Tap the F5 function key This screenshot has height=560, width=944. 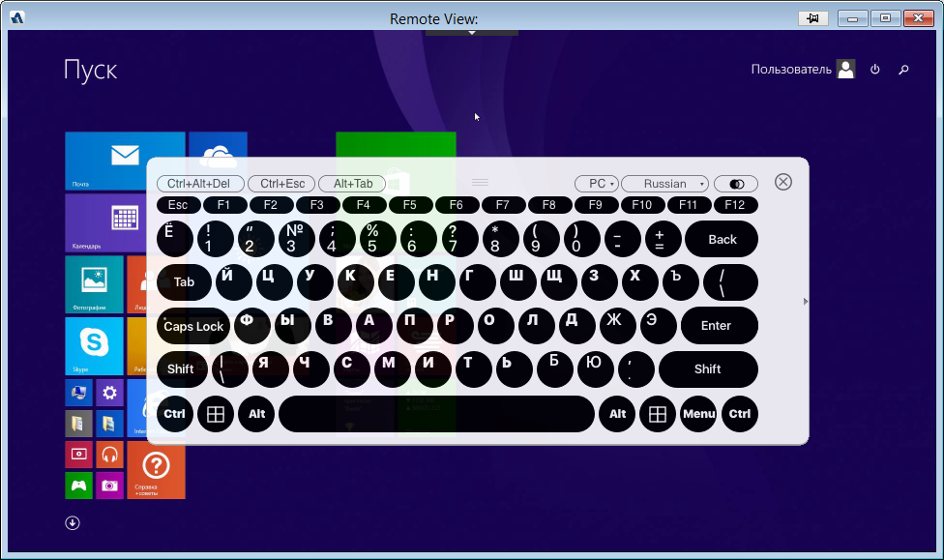coord(410,205)
